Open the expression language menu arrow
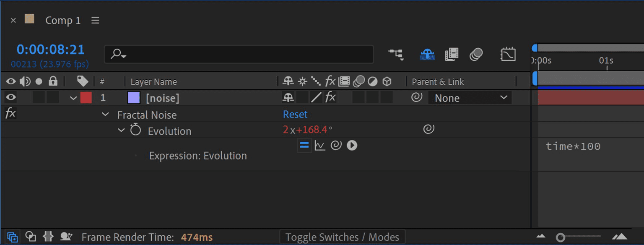Image resolution: width=644 pixels, height=245 pixels. [x=352, y=145]
